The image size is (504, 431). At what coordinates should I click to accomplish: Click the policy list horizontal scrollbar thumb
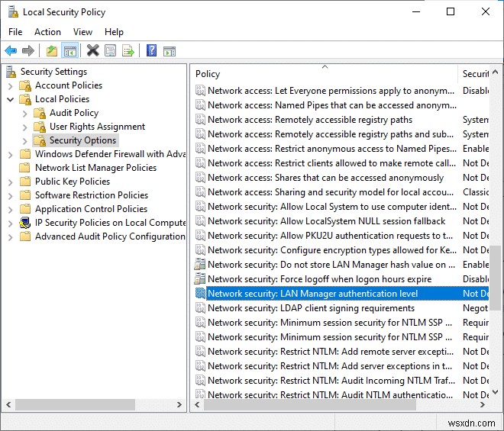310,404
